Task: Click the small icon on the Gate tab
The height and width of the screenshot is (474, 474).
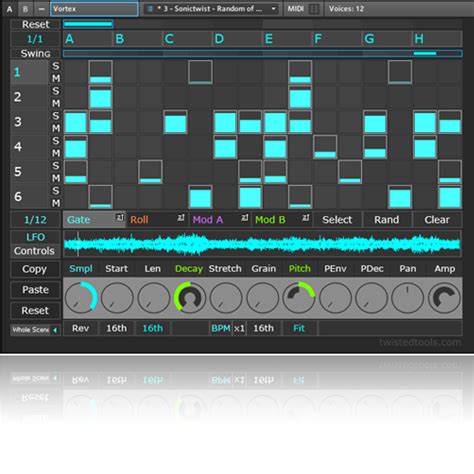Action: coord(120,217)
